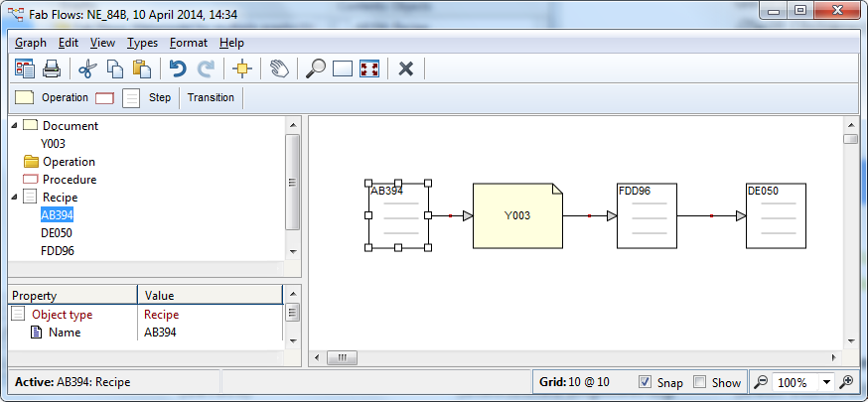Click the Delete X icon
Viewport: 868px width, 402px height.
pyautogui.click(x=405, y=68)
